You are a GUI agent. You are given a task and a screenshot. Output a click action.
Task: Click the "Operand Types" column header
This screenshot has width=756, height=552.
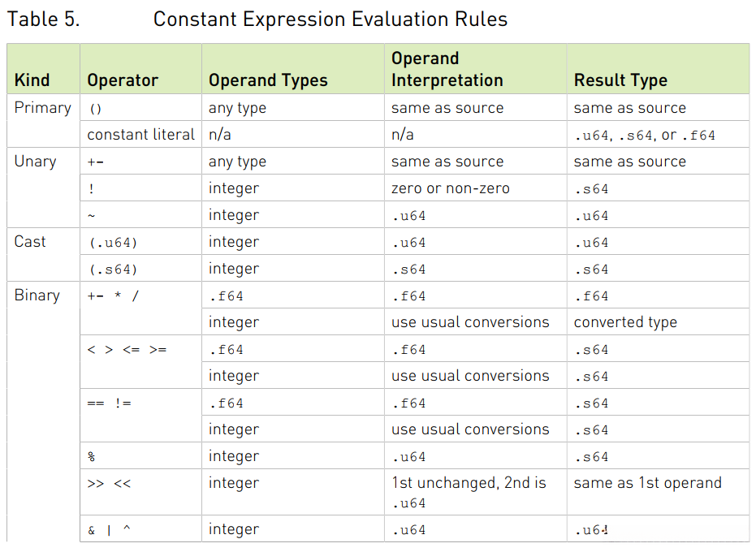(268, 80)
